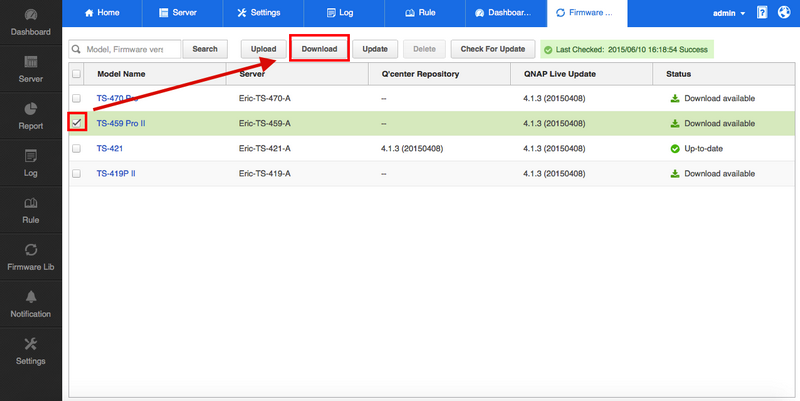
Task: Click download icon in TS-470 Pro row
Action: [x=674, y=98]
